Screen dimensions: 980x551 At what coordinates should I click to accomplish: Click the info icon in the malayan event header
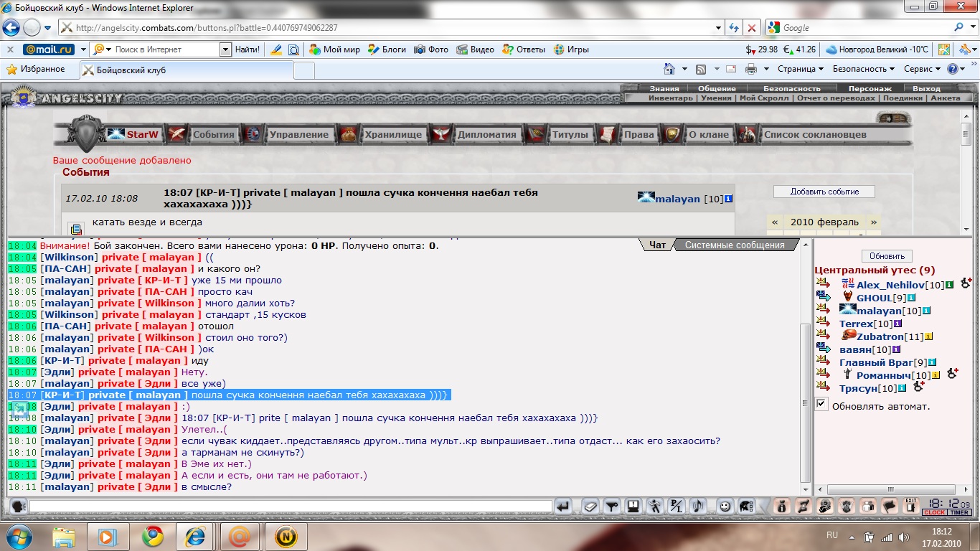(729, 199)
